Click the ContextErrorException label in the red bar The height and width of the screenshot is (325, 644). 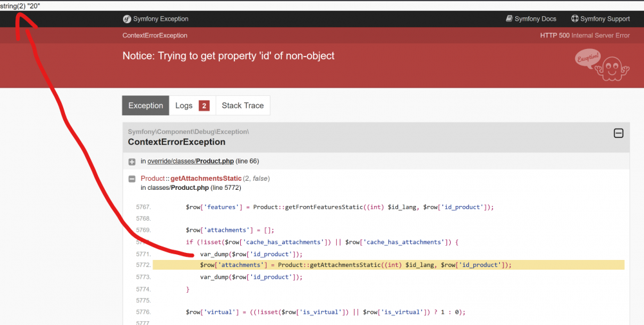tap(155, 35)
